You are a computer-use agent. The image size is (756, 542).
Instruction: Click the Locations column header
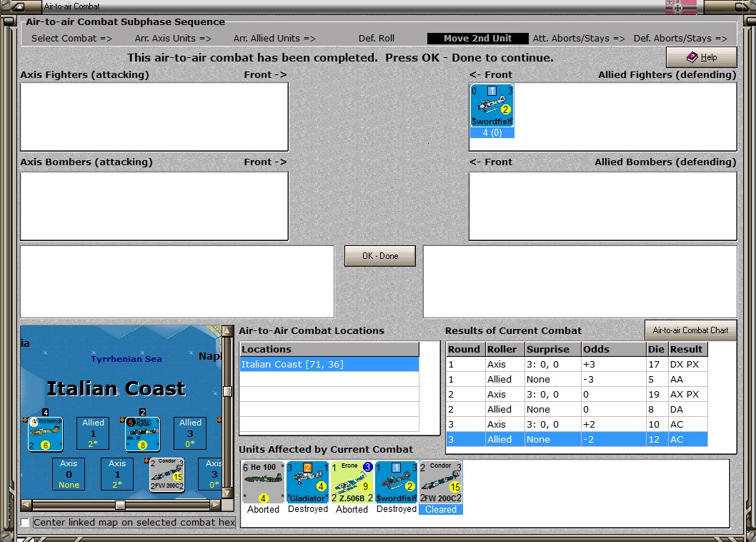[330, 349]
